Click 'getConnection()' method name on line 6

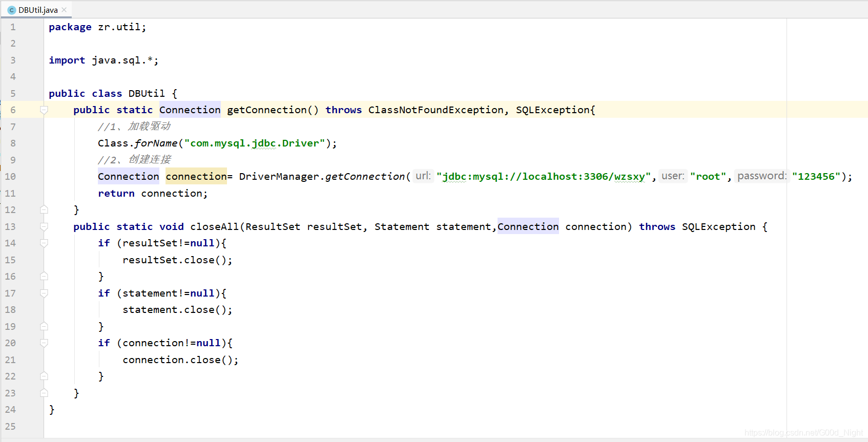(x=273, y=110)
